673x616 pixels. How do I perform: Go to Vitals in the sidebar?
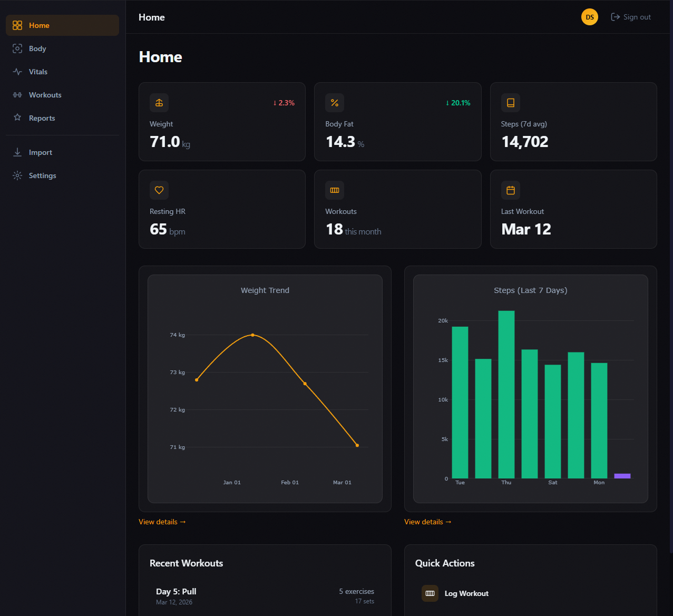38,72
